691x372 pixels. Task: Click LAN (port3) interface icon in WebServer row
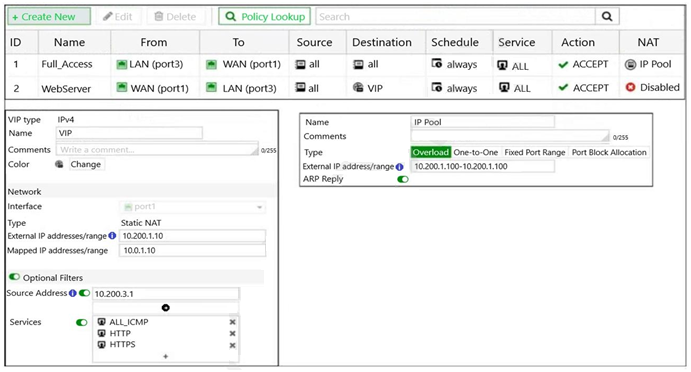tap(212, 87)
